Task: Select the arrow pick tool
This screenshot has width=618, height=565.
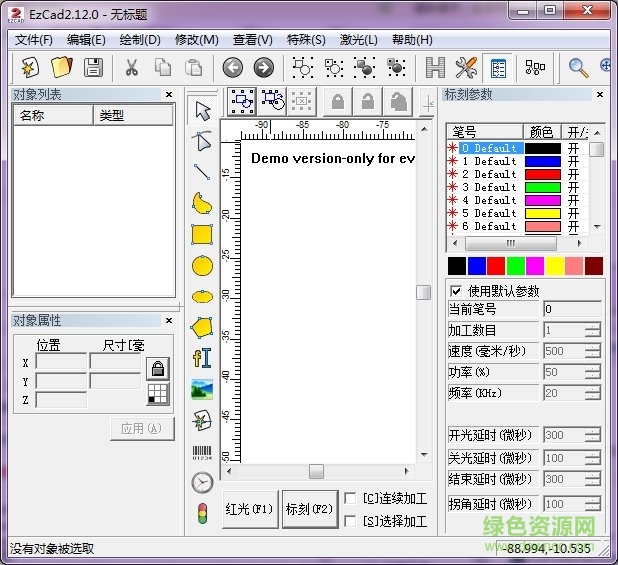Action: (203, 111)
